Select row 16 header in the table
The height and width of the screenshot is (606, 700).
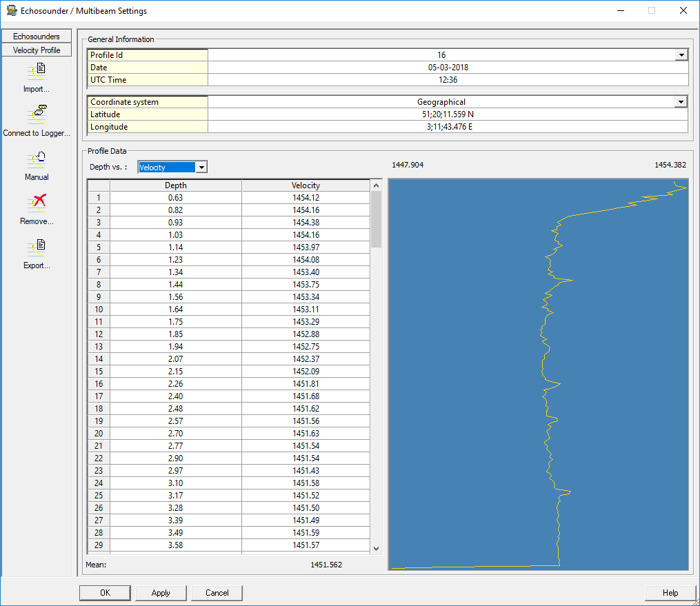(99, 384)
